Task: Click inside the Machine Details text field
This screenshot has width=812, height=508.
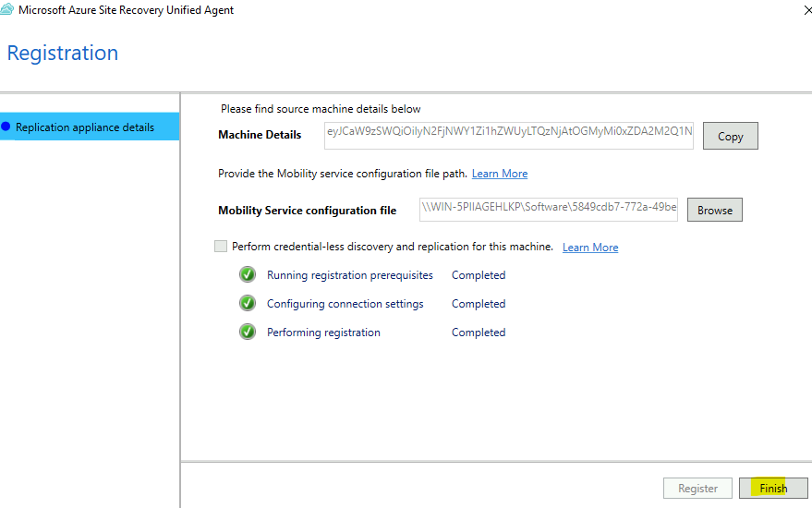Action: [x=508, y=136]
